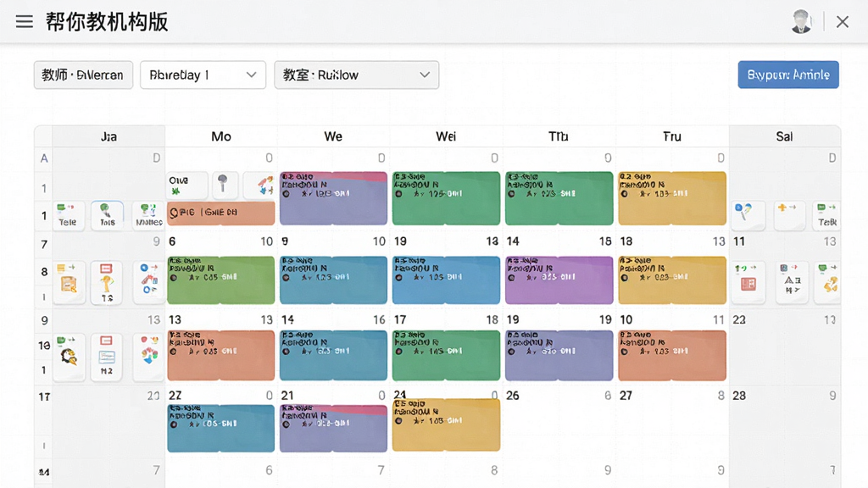Open the yellow event under date 18
Viewport: 868px width, 488px height.
[672, 280]
